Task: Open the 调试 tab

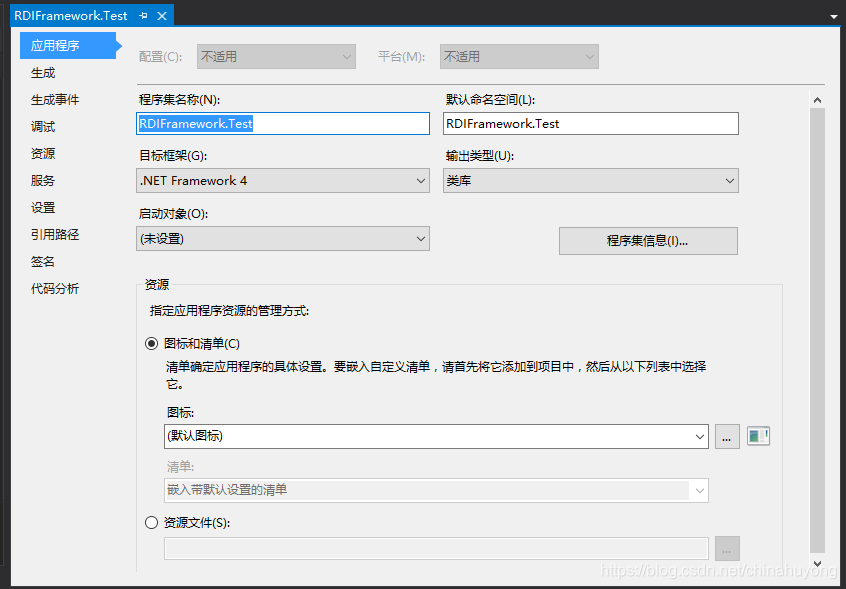Action: [x=43, y=127]
